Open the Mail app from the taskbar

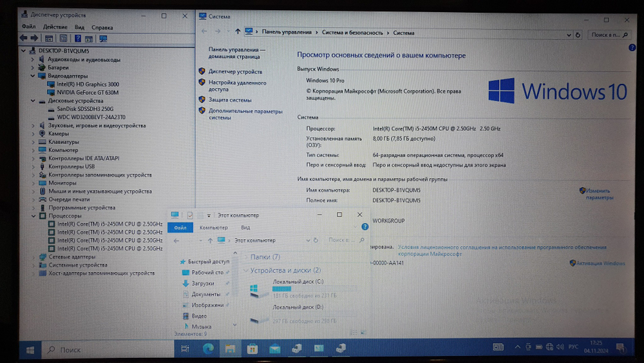[274, 349]
